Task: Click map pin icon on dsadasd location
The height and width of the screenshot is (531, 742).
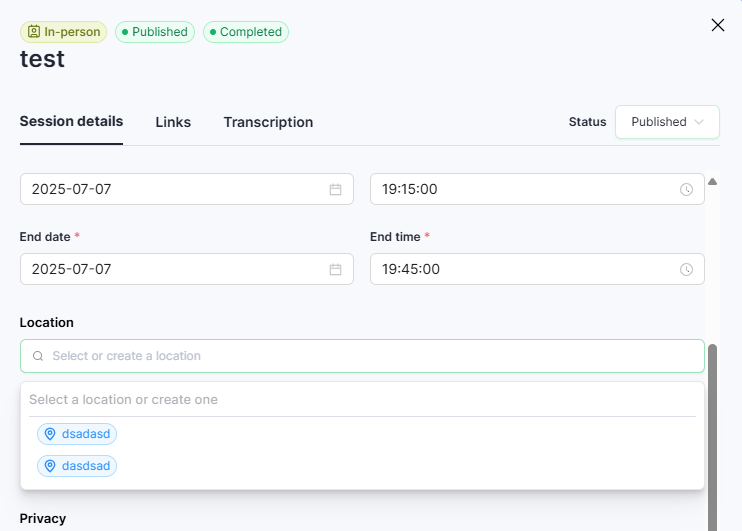Action: coord(50,434)
